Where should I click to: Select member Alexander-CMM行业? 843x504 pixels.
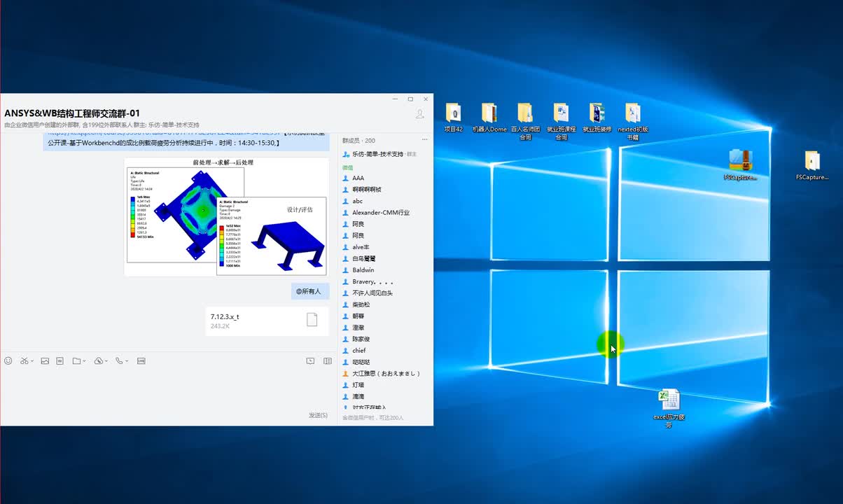(x=384, y=213)
